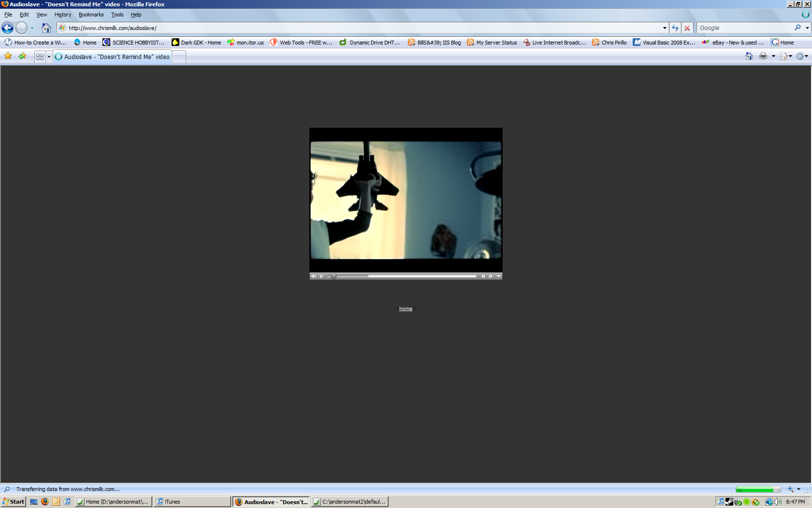Click the address bar URL field

(362, 28)
